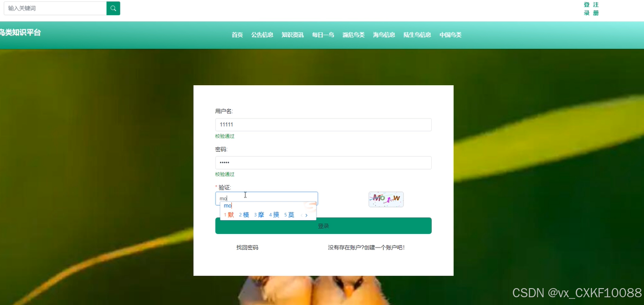Focus the keyword search box
The image size is (644, 305).
click(x=55, y=8)
